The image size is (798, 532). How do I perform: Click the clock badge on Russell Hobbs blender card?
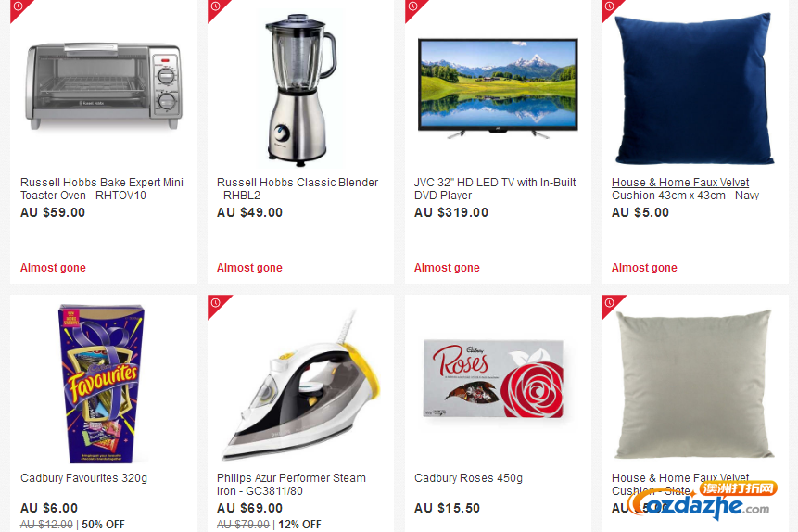pyautogui.click(x=215, y=7)
